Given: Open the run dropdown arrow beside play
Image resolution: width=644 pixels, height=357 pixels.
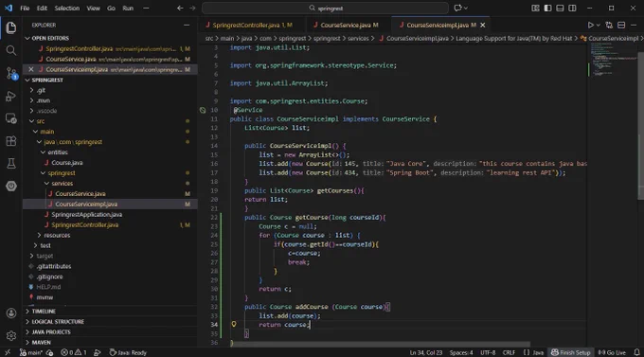Looking at the screenshot, I should click(598, 25).
